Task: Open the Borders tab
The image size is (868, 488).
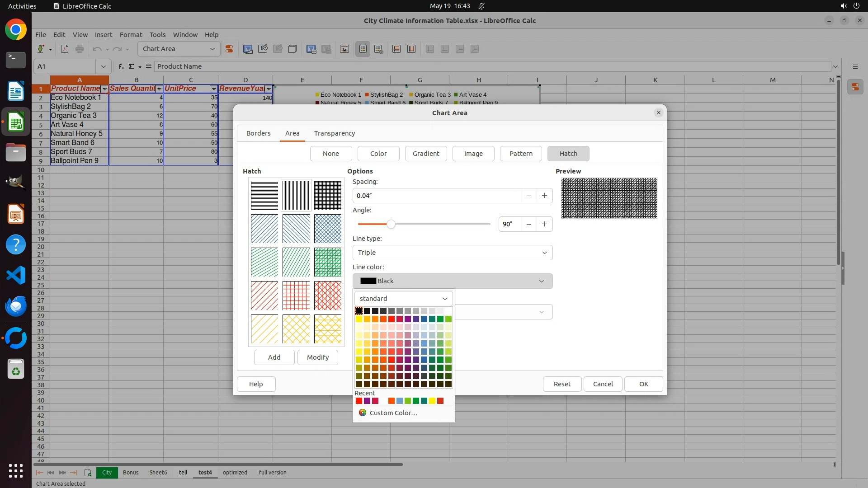Action: 258,133
